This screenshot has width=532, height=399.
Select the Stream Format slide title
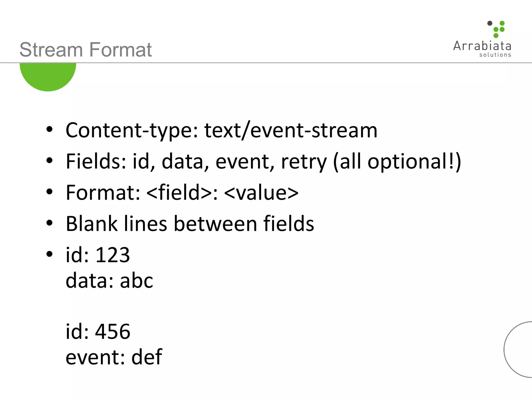pyautogui.click(x=86, y=49)
